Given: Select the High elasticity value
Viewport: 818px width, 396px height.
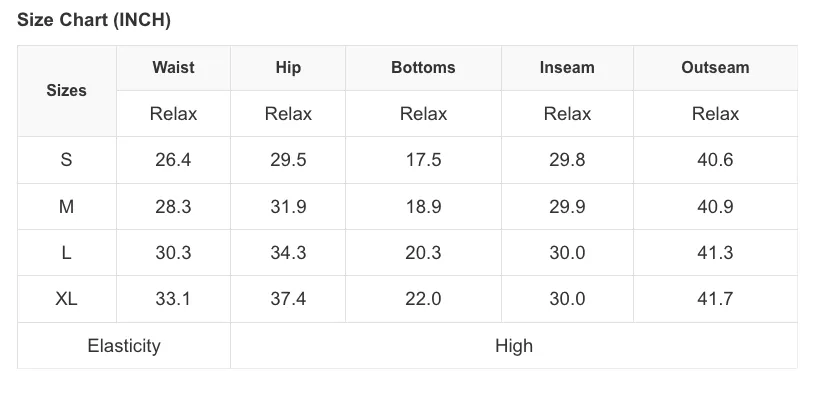Looking at the screenshot, I should click(514, 345).
